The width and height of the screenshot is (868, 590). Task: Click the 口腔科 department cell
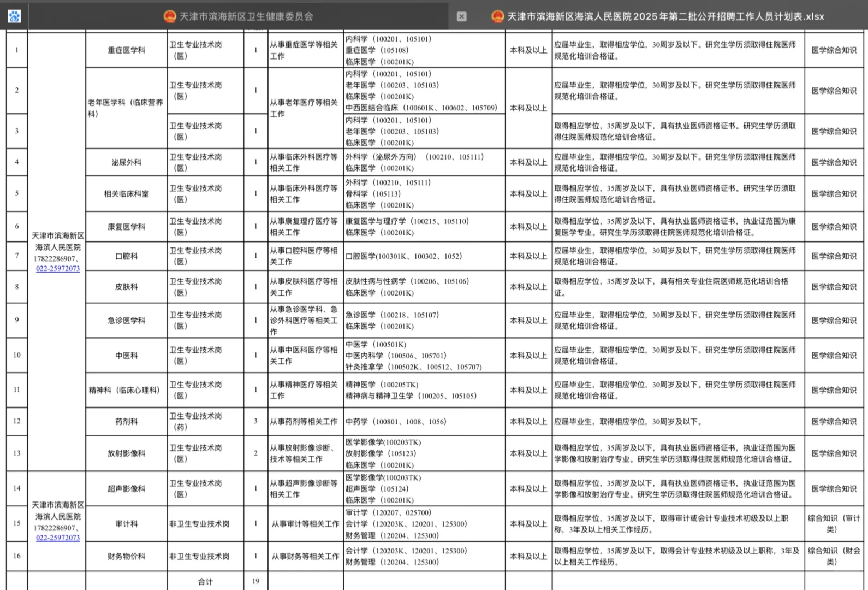127,256
